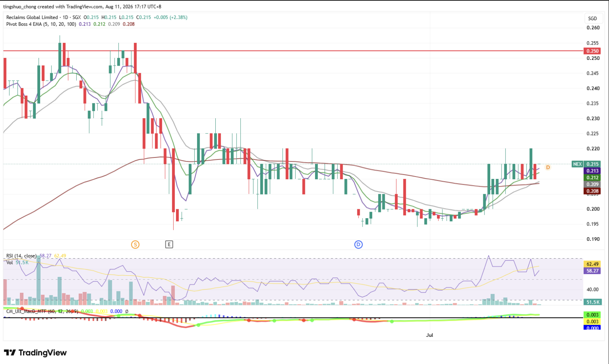
Task: Open the SGD currency selector
Action: coord(592,18)
